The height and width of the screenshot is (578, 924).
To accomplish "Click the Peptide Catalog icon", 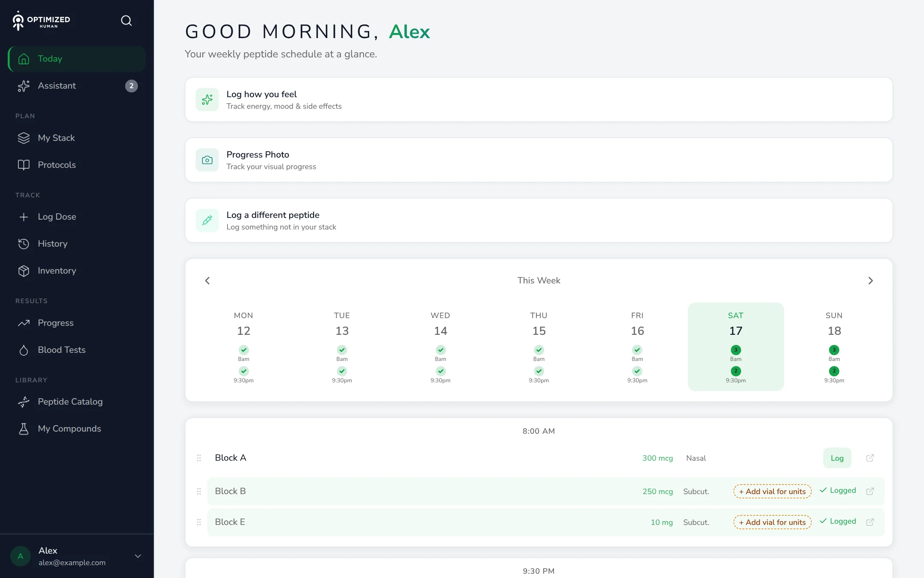I will tap(24, 402).
